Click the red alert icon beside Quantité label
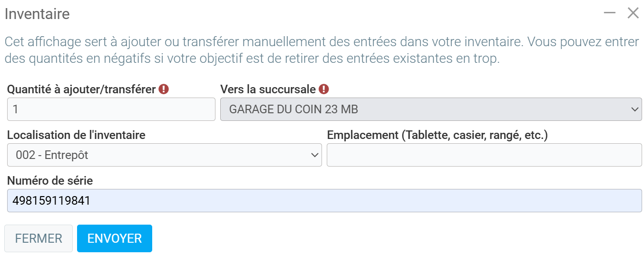 (164, 89)
